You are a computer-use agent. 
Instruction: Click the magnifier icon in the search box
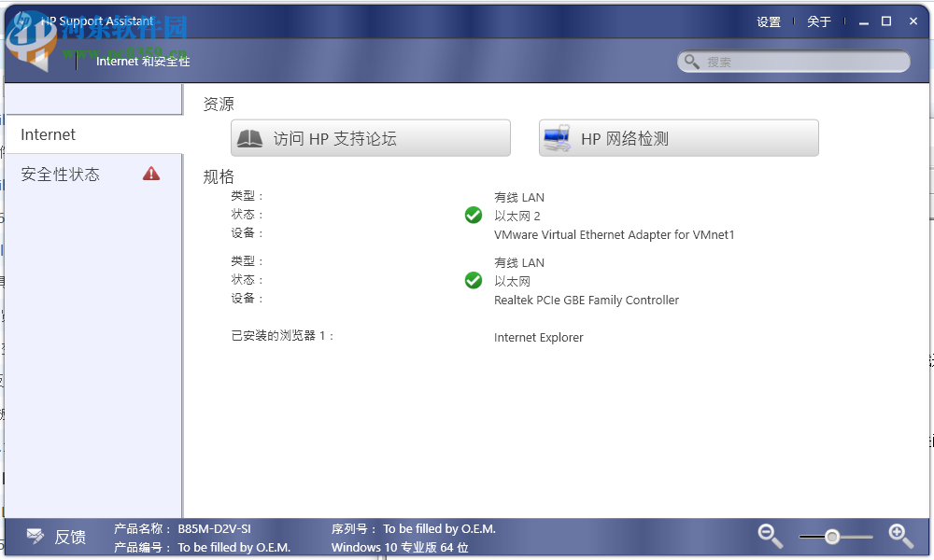click(x=692, y=61)
